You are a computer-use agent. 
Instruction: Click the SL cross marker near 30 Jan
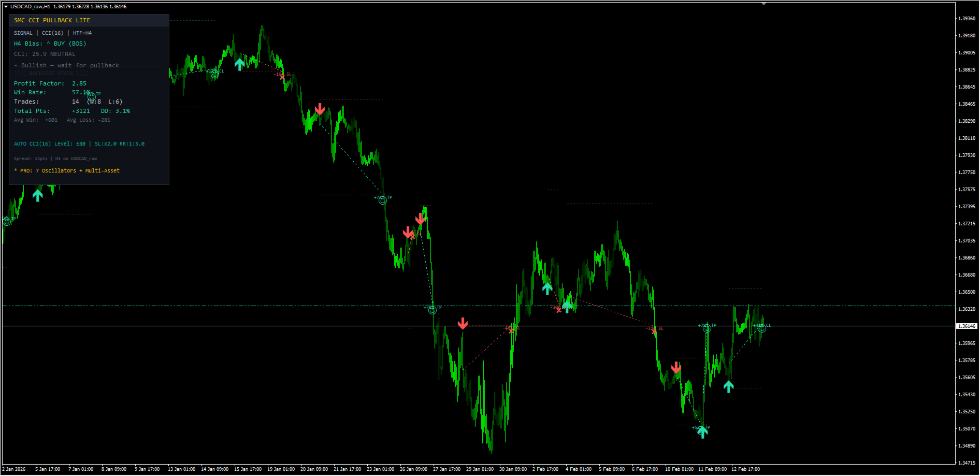[511, 330]
